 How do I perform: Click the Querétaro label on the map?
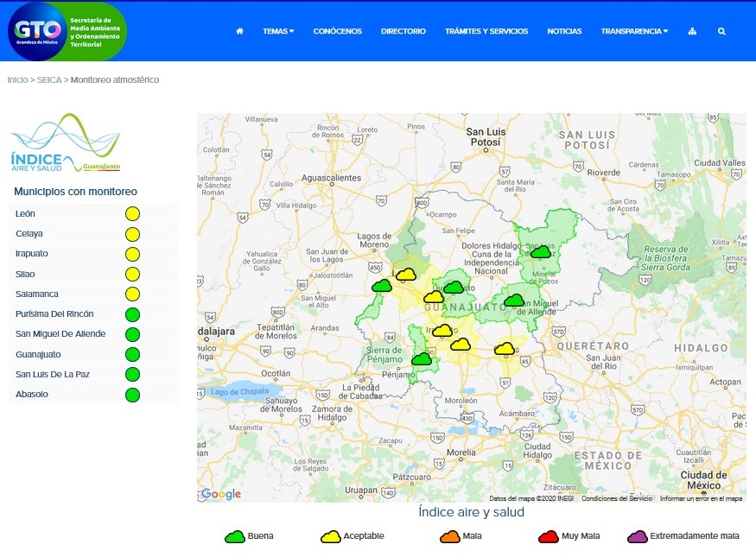click(x=593, y=346)
